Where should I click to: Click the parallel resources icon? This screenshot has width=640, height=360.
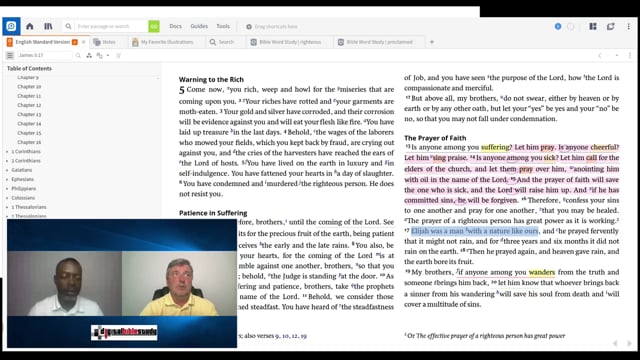coord(100,56)
